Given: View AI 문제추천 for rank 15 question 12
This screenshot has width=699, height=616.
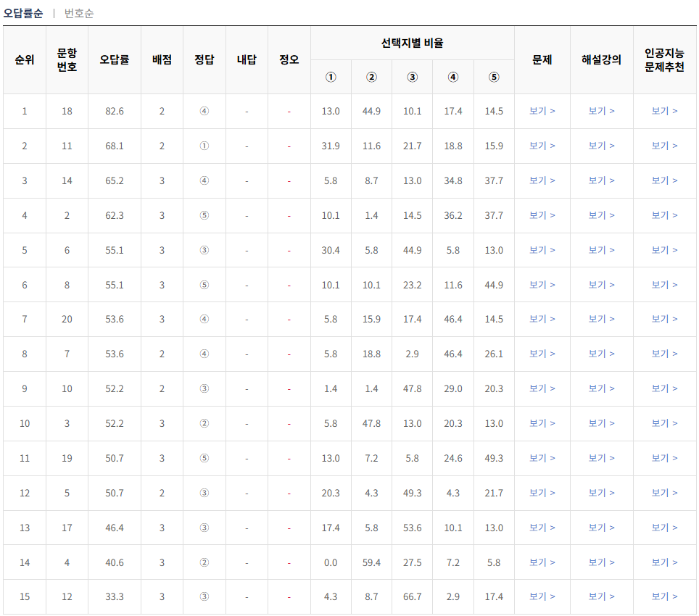Looking at the screenshot, I should click(664, 596).
